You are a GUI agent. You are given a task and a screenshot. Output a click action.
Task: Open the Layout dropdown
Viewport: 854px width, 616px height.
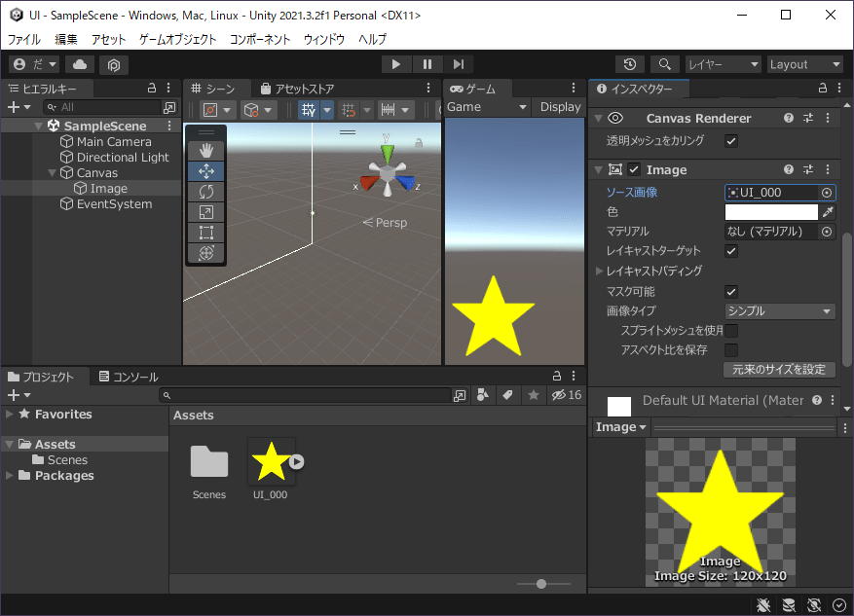[805, 64]
